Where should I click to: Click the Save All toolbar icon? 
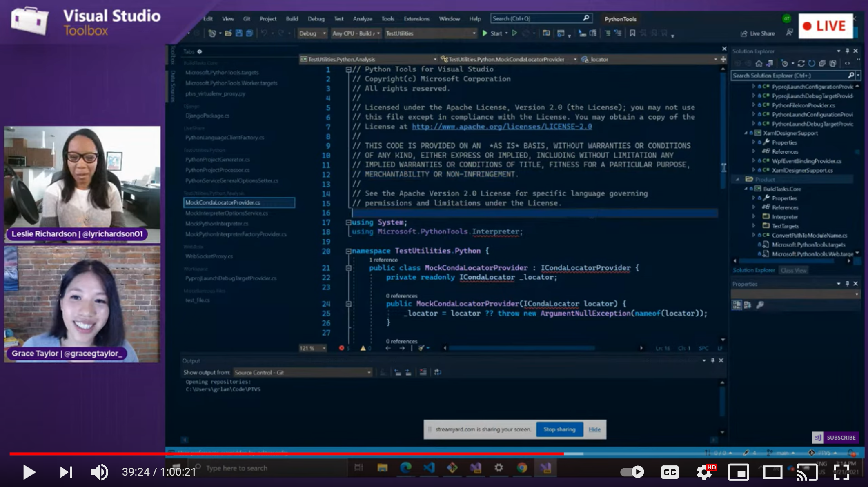click(x=249, y=33)
